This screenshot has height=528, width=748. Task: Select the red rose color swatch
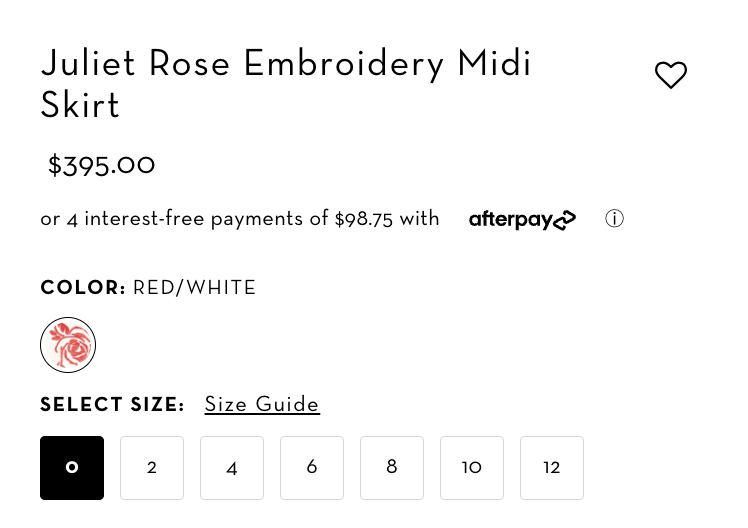[68, 345]
